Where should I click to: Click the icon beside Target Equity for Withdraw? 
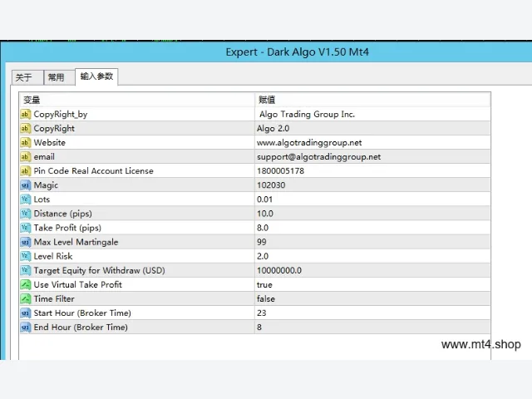coord(26,270)
